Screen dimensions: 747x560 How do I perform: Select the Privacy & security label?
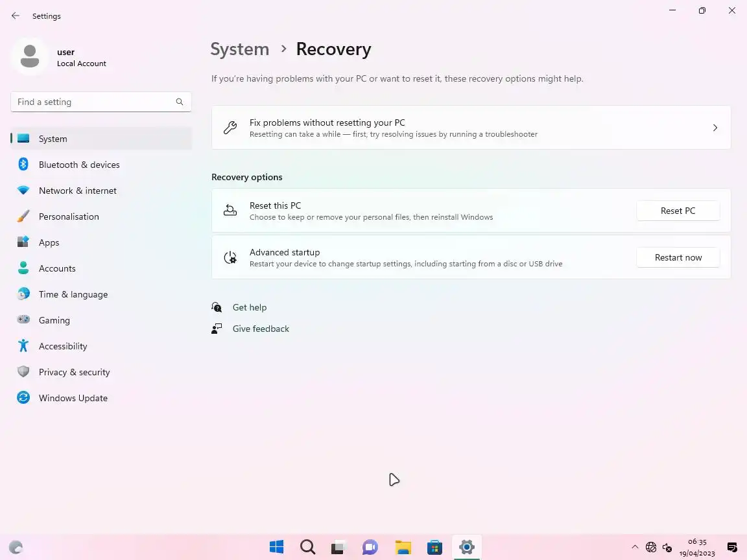(x=75, y=373)
